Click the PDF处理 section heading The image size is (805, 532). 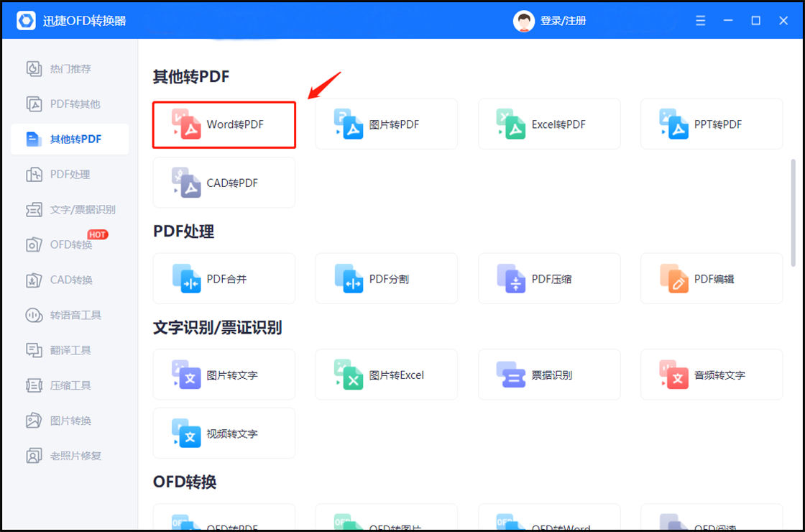[x=183, y=231]
